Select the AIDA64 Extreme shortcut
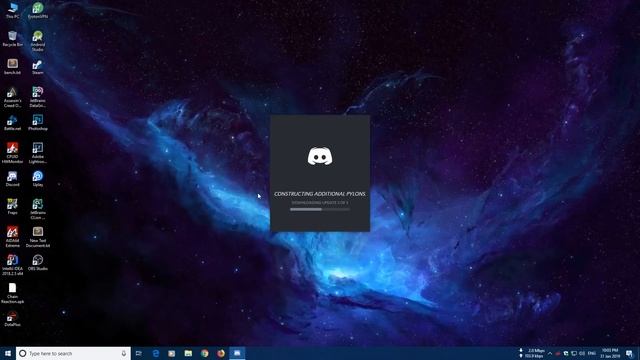Screen dimensions: 640x360 12,237
